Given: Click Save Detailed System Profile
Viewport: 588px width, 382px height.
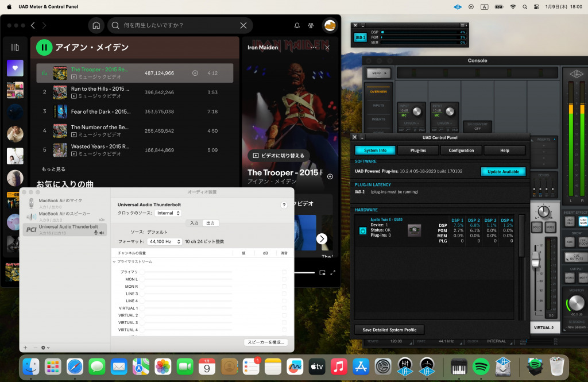Looking at the screenshot, I should coord(389,330).
